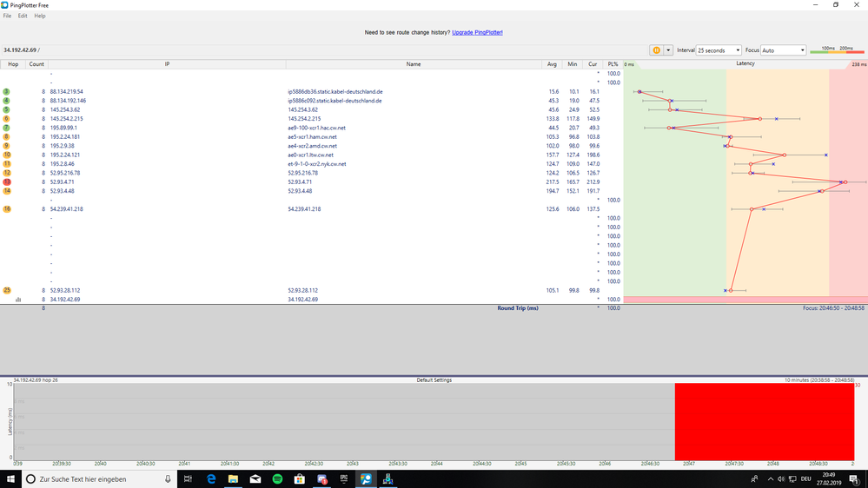Click IP 88.134.219.54
868x488 pixels.
66,92
